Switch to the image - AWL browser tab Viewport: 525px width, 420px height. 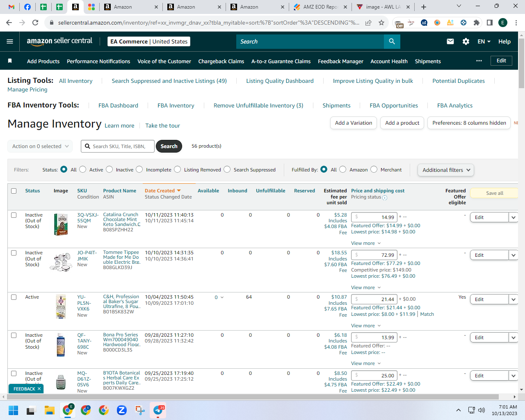[x=383, y=7]
